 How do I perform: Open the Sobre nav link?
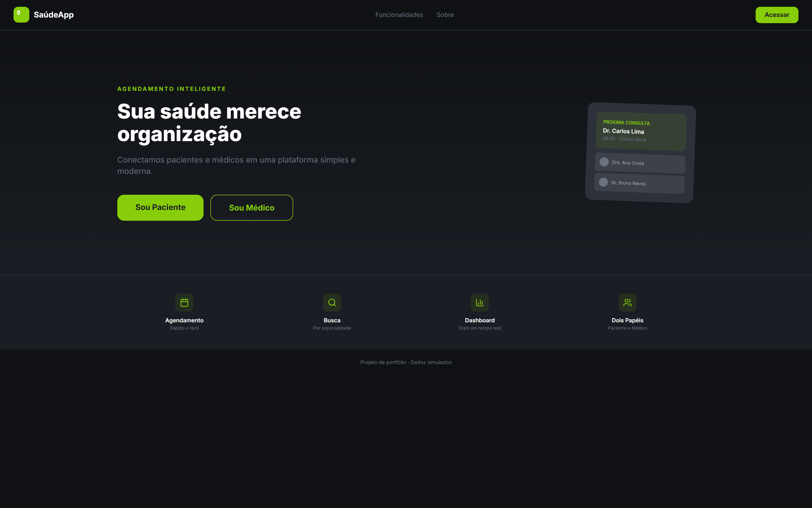[445, 15]
